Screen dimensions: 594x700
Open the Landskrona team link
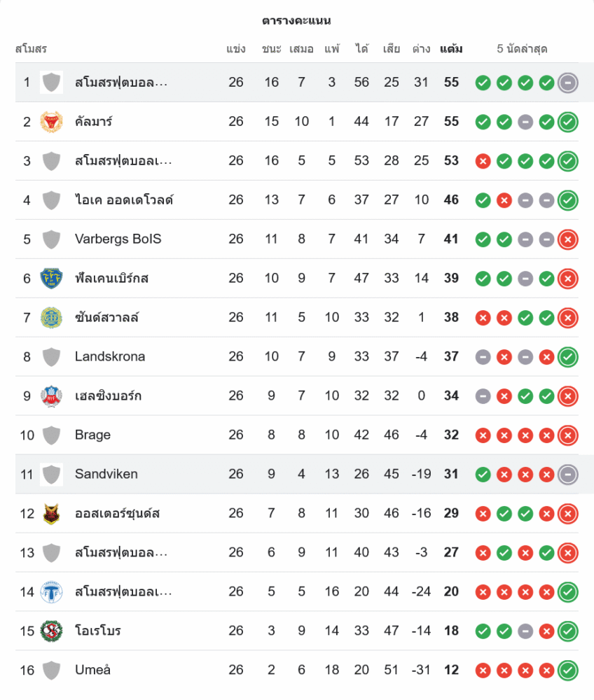110,357
